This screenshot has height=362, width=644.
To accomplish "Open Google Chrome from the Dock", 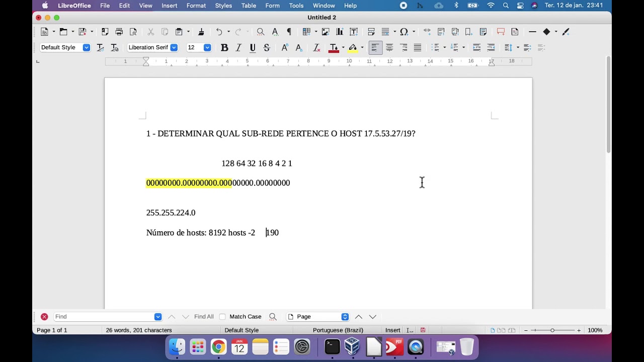I will tap(218, 347).
